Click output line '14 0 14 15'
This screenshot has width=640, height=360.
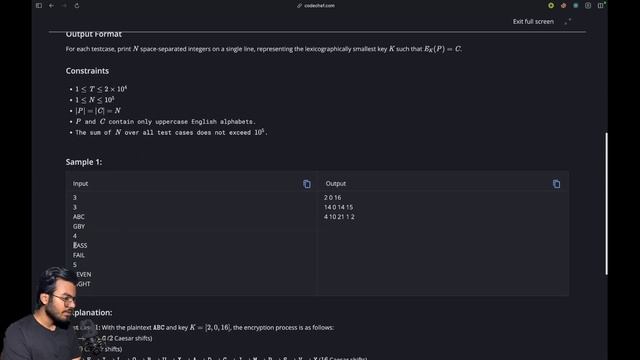click(x=338, y=207)
